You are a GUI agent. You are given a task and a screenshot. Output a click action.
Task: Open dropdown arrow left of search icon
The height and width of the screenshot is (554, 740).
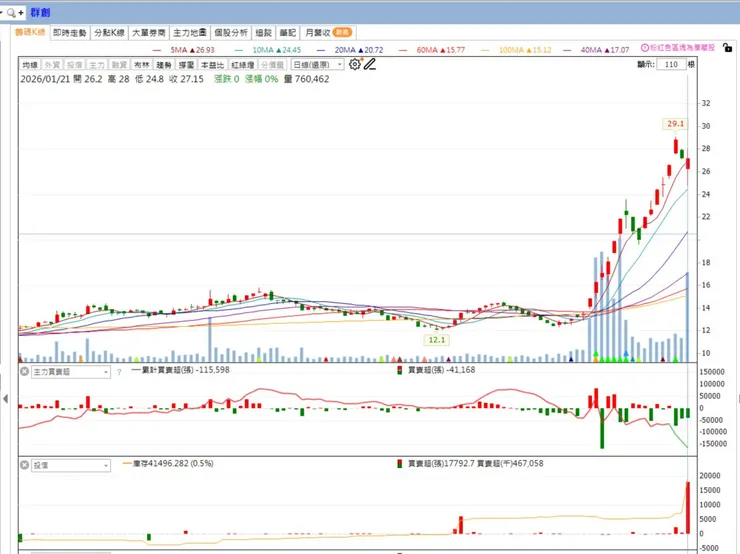(1, 13)
